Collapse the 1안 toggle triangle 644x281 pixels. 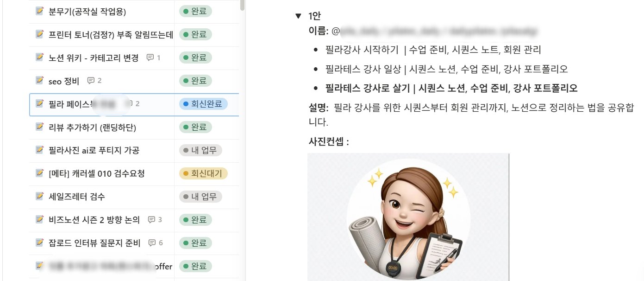pos(298,16)
